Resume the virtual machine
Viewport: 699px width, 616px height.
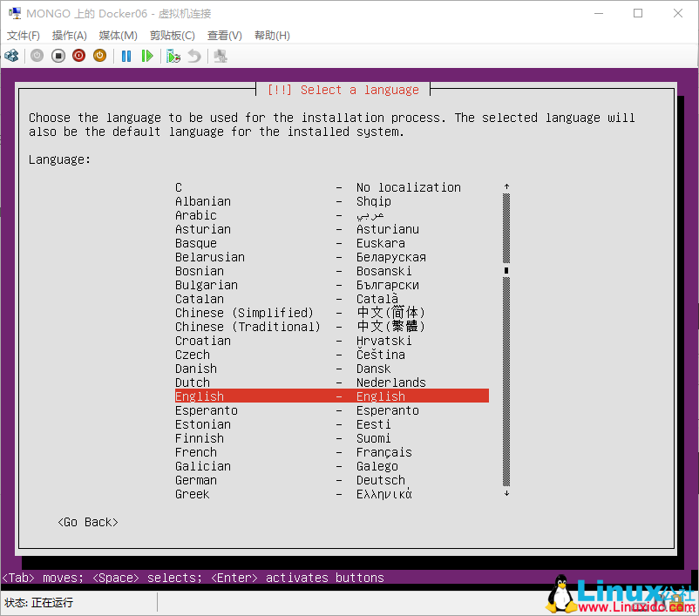pyautogui.click(x=148, y=56)
